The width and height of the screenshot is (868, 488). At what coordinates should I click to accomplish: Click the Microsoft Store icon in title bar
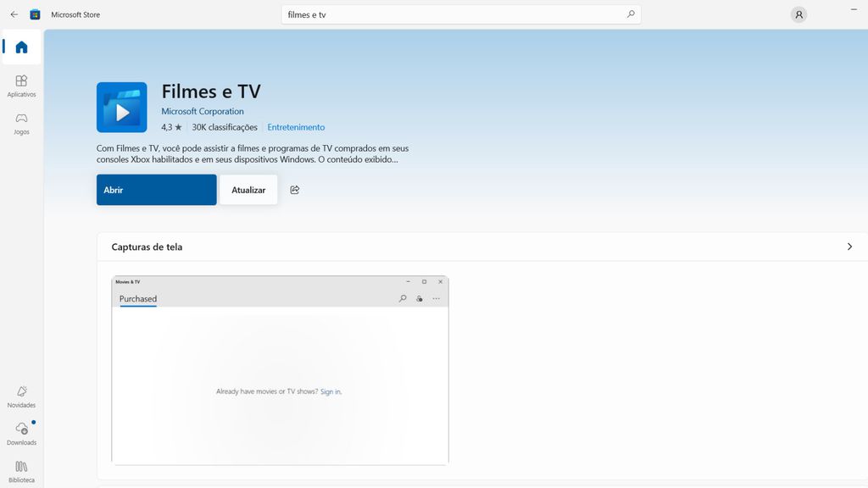35,14
